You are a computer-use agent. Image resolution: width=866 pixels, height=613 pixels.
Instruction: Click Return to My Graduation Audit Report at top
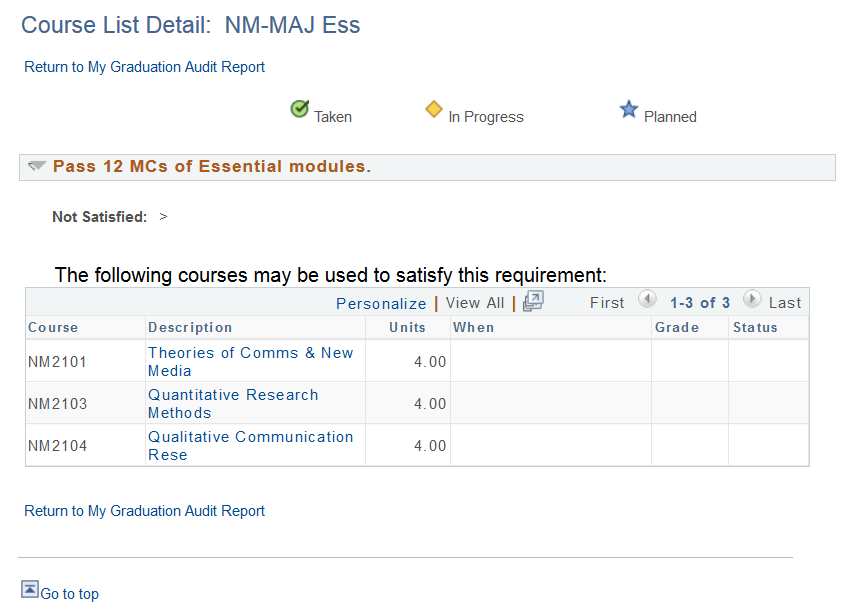[144, 66]
